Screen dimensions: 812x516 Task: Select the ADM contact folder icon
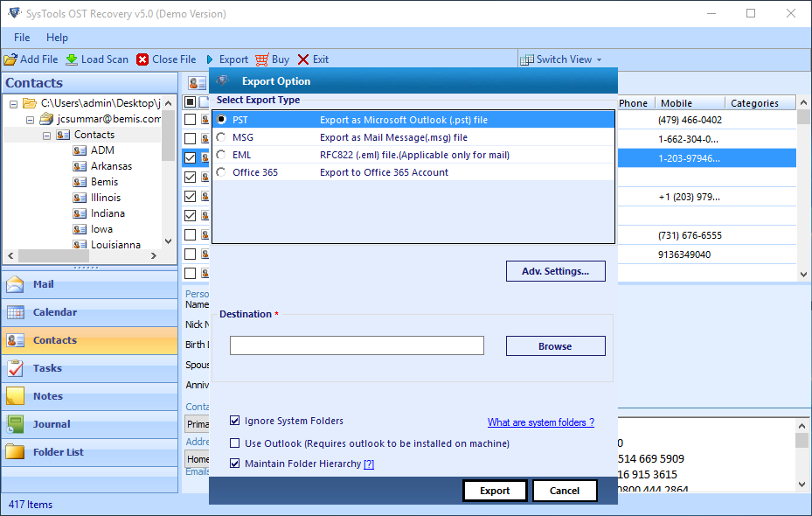tap(80, 150)
